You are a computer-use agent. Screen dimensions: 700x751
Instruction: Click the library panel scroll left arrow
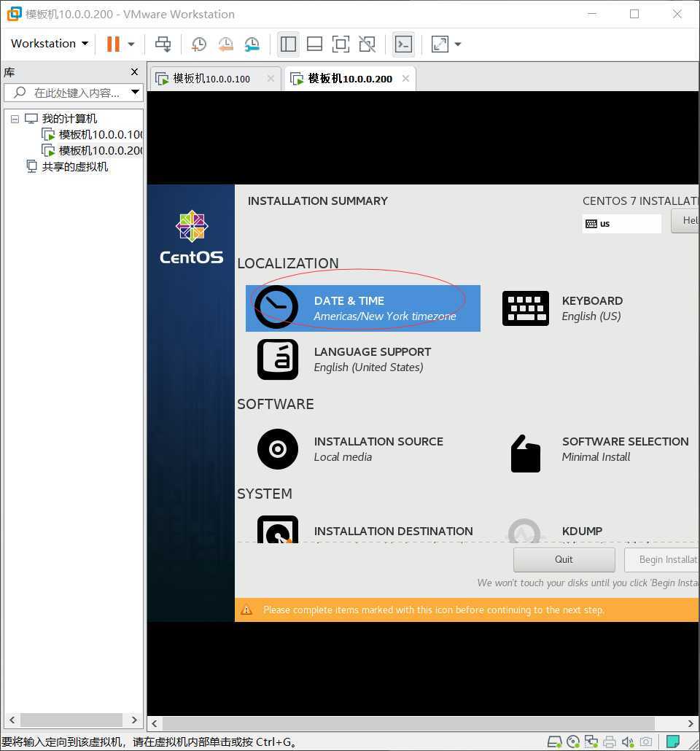coord(12,720)
